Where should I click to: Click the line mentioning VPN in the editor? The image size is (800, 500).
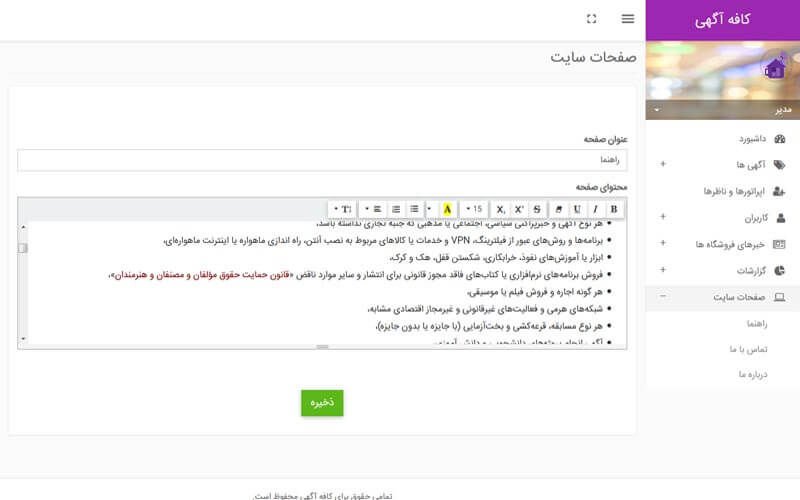tap(383, 240)
